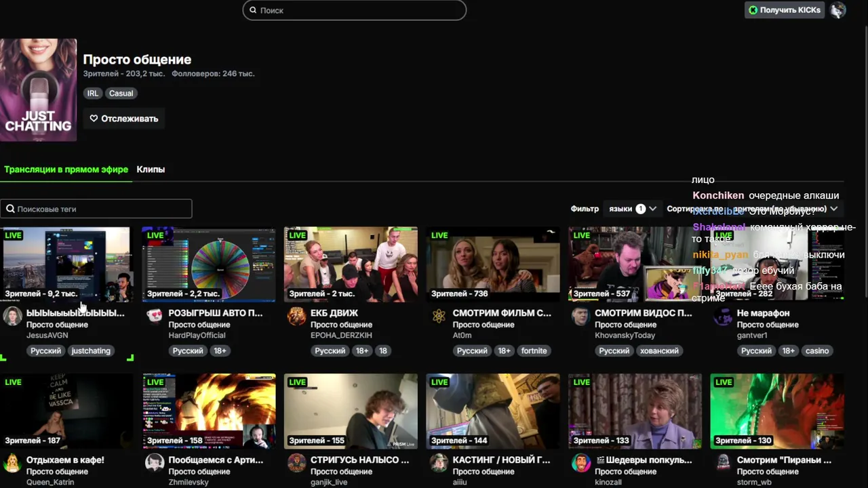
Task: Open the Queen_Katrin stream thumbnail
Action: (x=66, y=411)
